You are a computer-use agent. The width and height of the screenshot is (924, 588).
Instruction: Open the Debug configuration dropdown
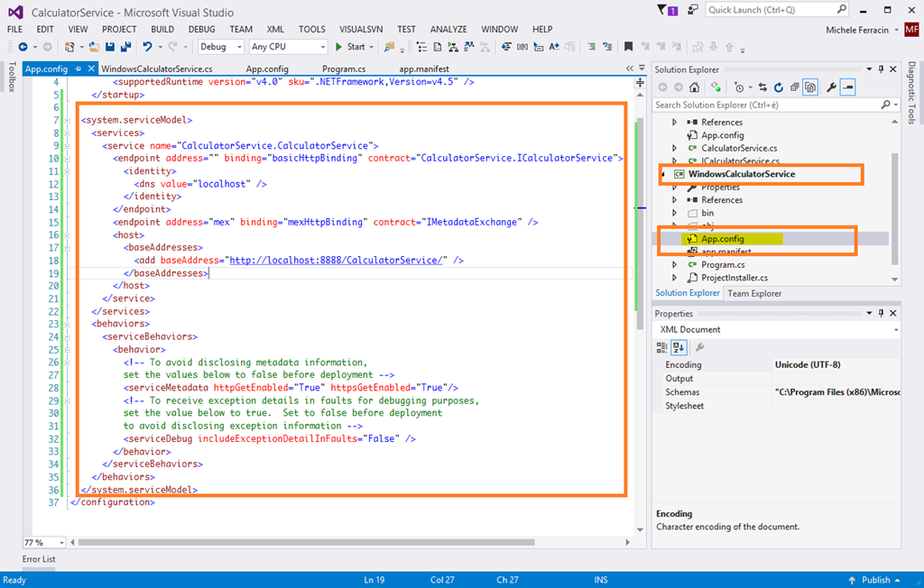[220, 47]
